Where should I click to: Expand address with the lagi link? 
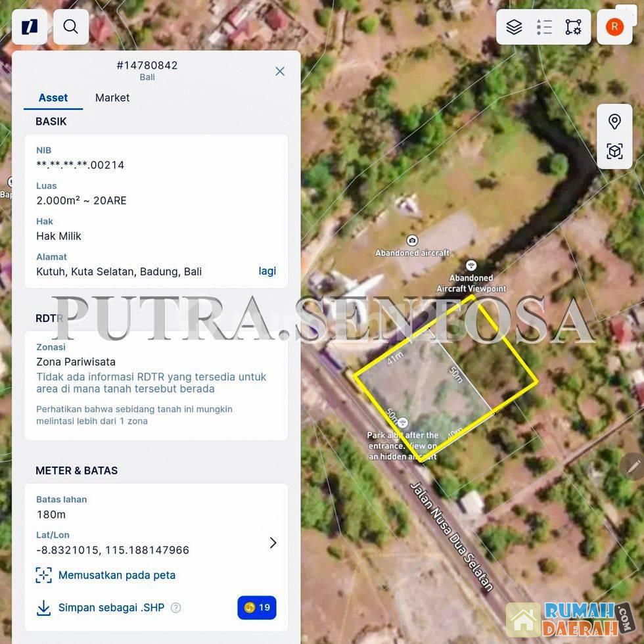tap(267, 271)
